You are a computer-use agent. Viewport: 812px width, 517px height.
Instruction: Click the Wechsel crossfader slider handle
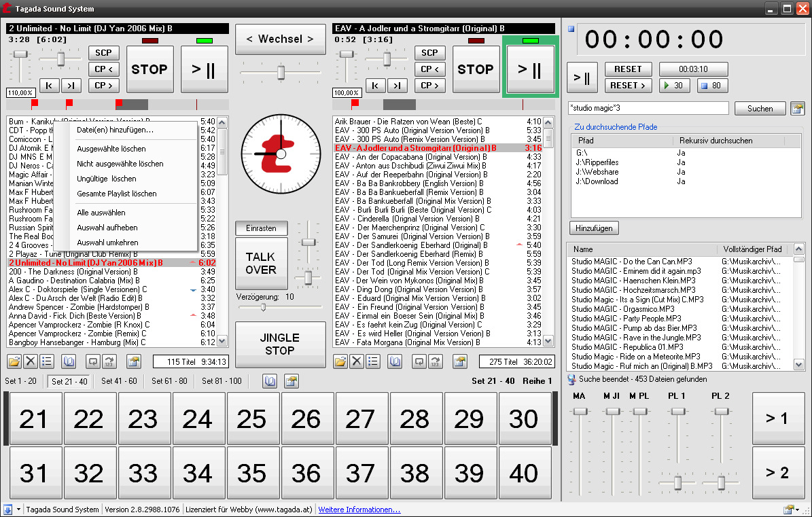(x=280, y=72)
